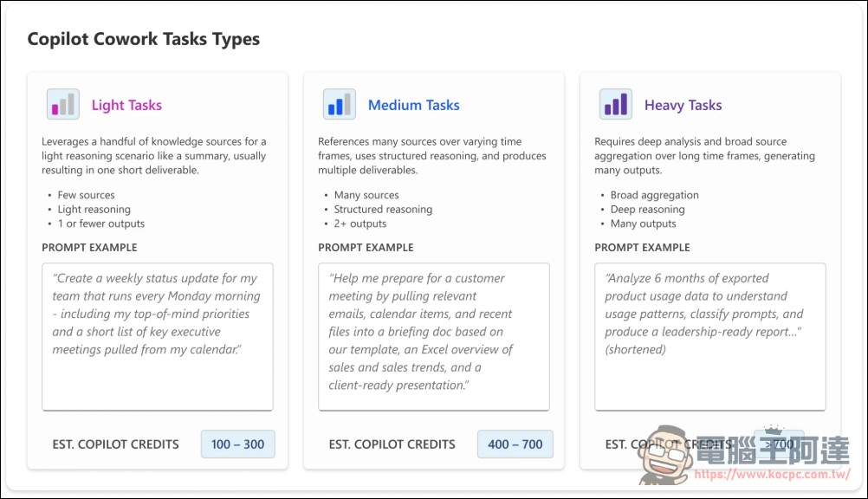Viewport: 868px width, 499px height.
Task: Click the >700 credits badge
Action: 780,444
